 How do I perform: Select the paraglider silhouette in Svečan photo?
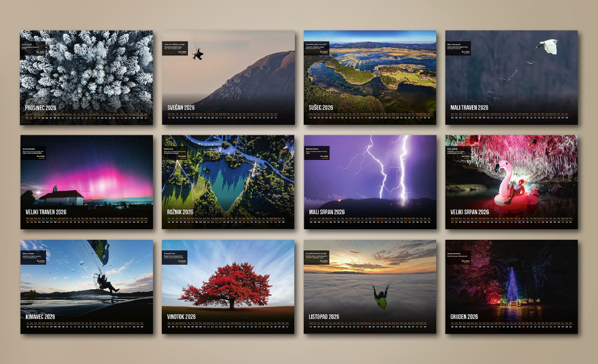pos(198,54)
